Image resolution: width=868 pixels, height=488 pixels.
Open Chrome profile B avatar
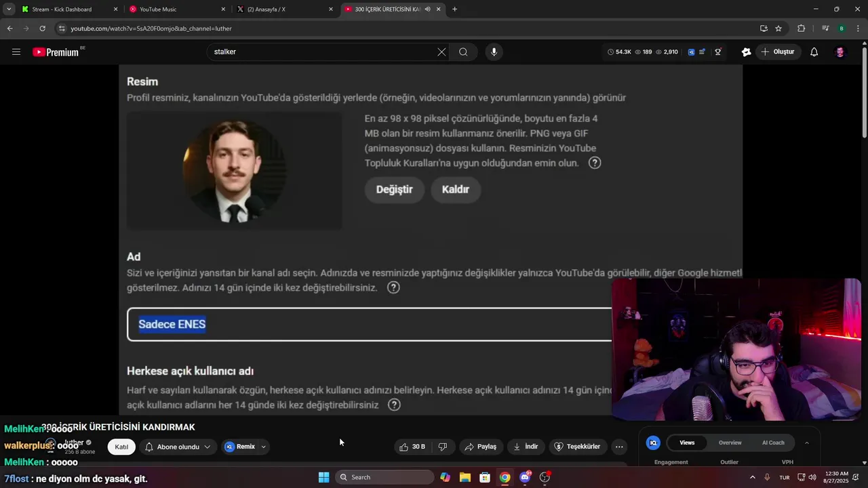(842, 28)
